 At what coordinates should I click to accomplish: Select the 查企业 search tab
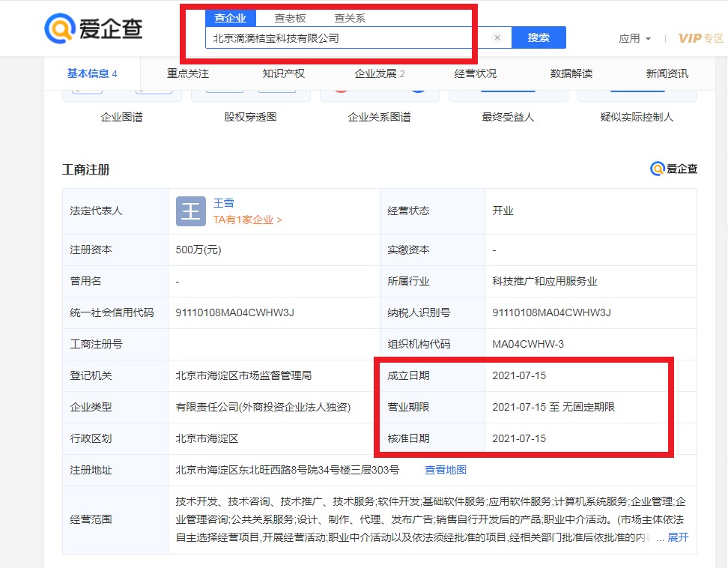pyautogui.click(x=230, y=18)
